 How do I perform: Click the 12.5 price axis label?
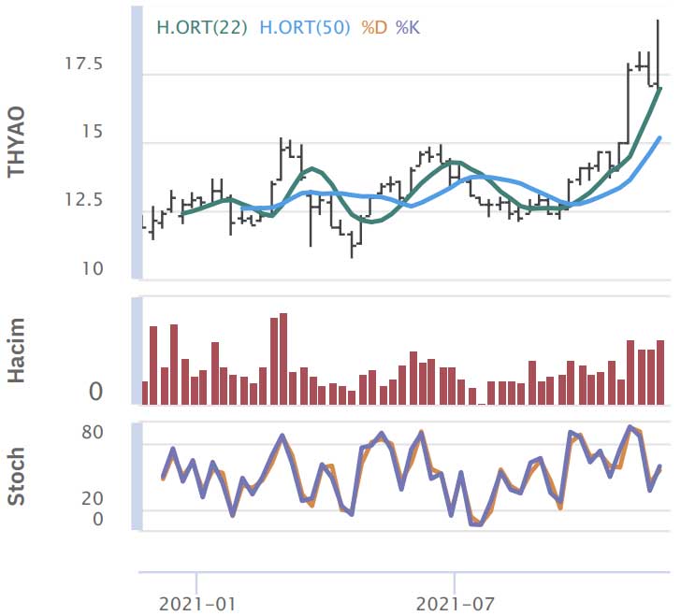coord(84,200)
